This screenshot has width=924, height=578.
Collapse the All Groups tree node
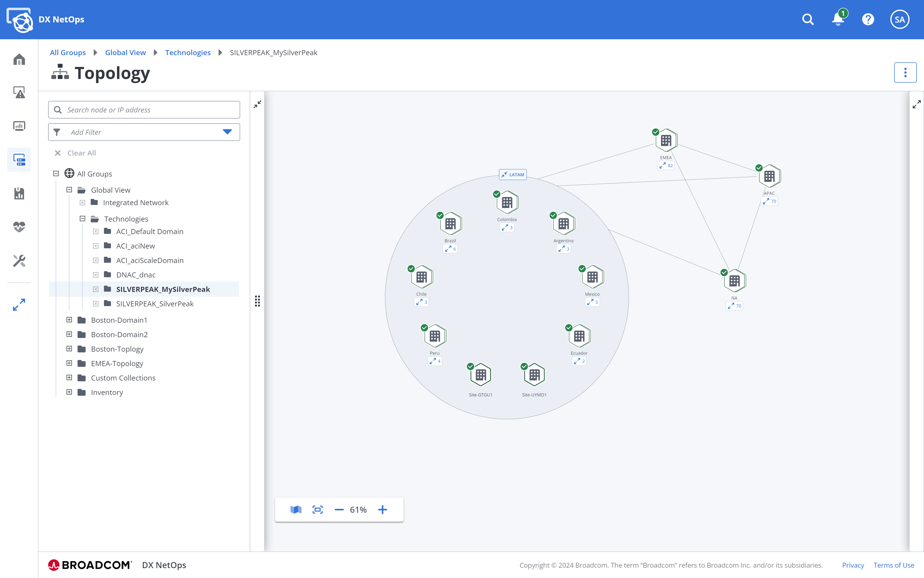click(56, 174)
